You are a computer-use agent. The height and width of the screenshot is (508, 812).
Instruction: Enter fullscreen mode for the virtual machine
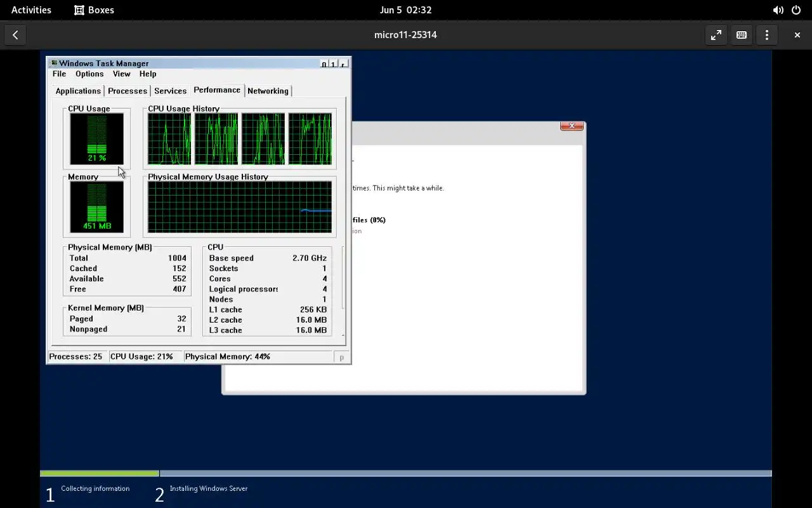[716, 35]
